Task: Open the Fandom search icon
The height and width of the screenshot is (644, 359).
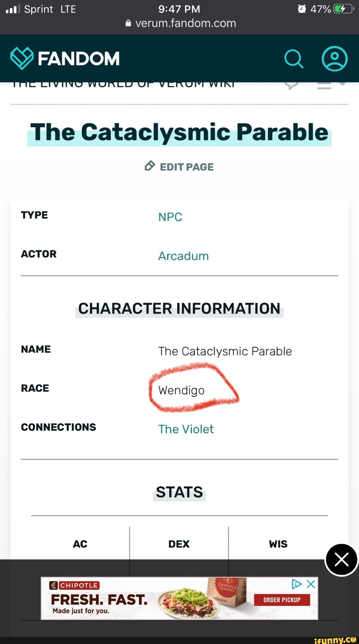Action: (294, 59)
